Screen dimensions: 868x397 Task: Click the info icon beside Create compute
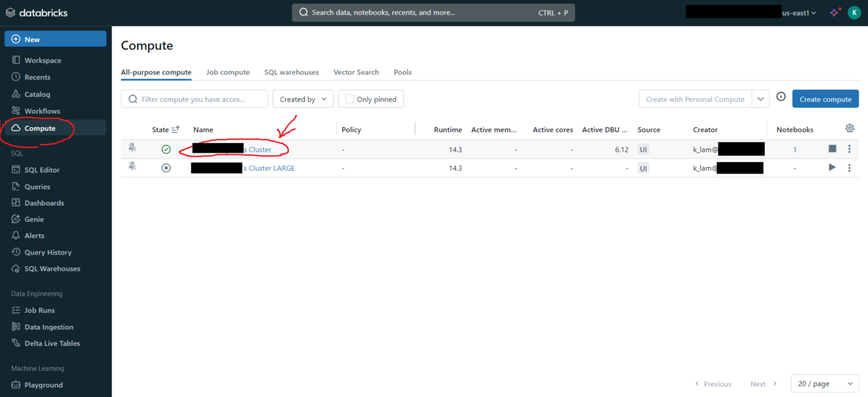(x=781, y=97)
